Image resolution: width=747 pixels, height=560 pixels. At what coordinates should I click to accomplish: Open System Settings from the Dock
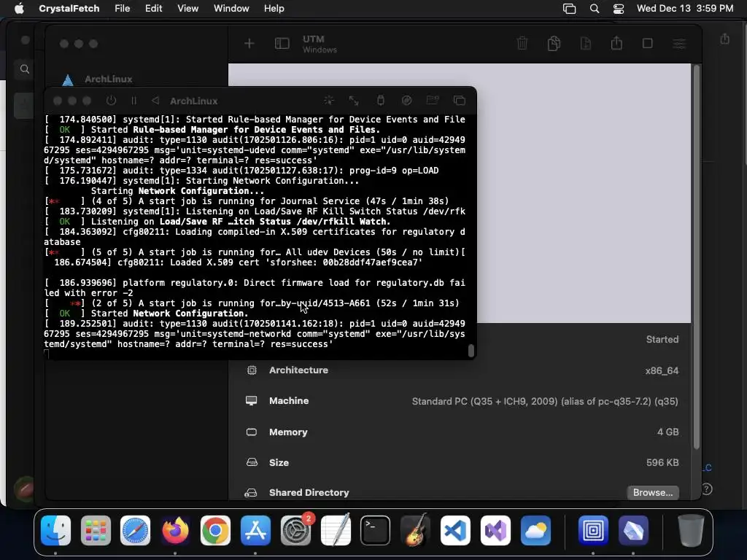[295, 530]
